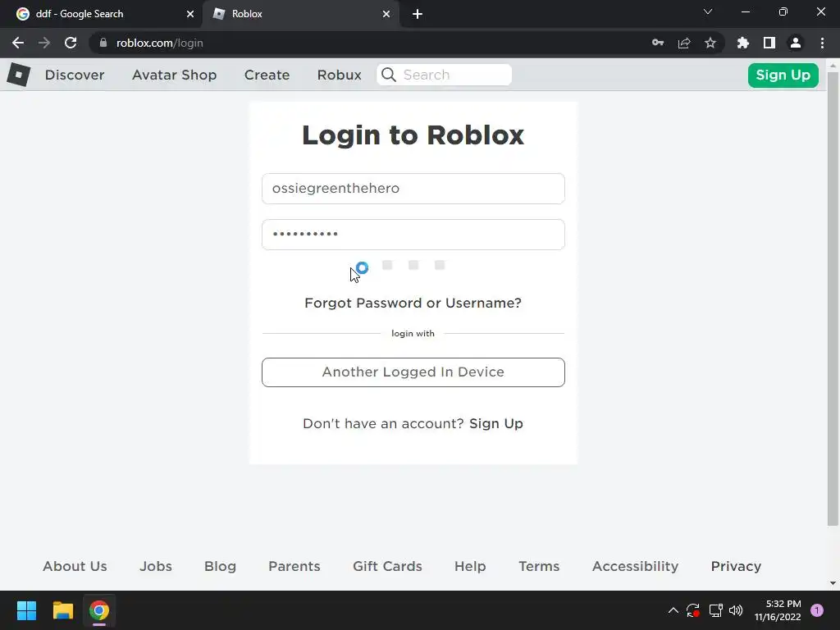Show hidden tray icons
840x630 pixels.
(x=673, y=610)
